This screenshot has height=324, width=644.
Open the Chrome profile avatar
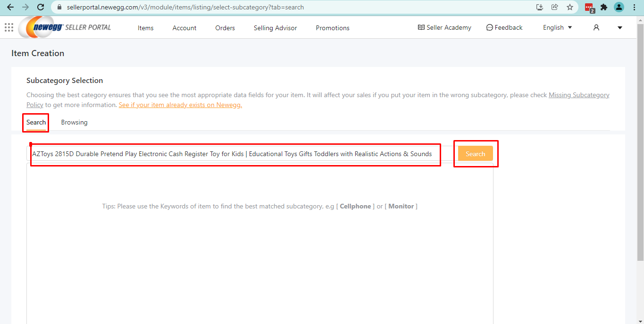coord(619,7)
